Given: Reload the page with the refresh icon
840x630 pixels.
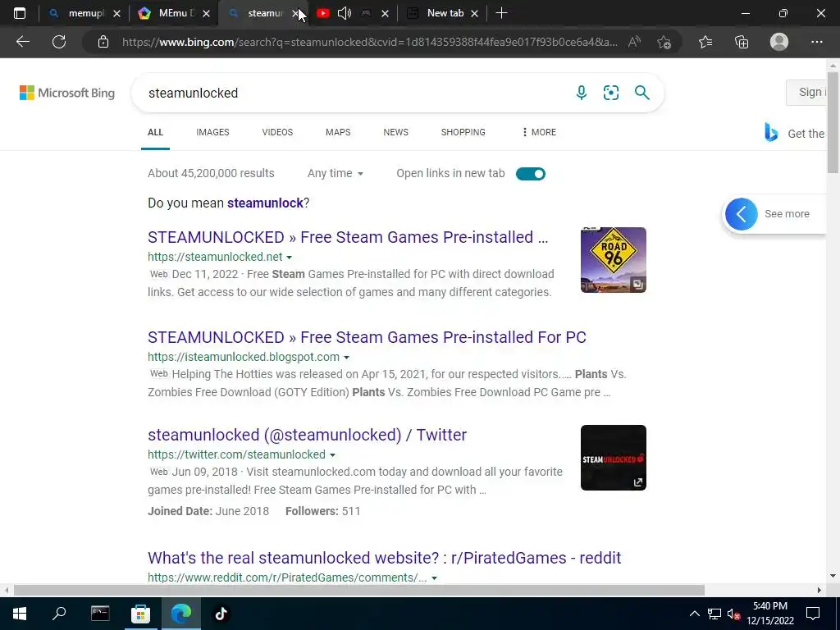Looking at the screenshot, I should pos(59,42).
